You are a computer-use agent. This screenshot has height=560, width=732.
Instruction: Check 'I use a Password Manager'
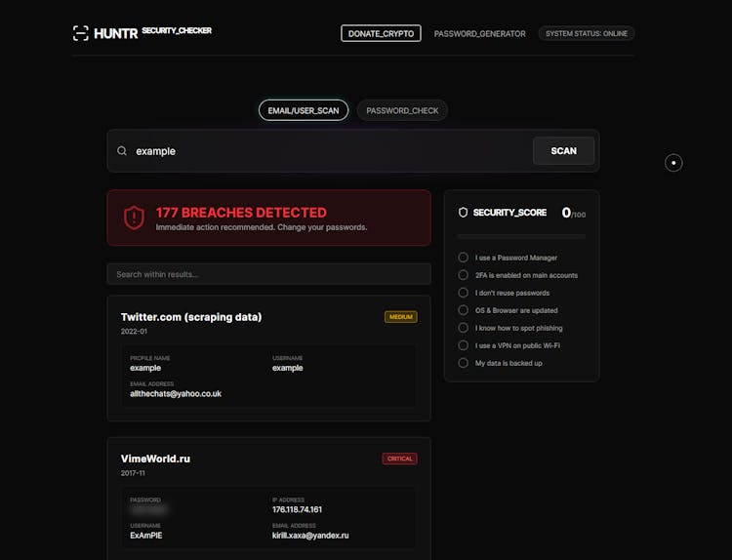(464, 258)
